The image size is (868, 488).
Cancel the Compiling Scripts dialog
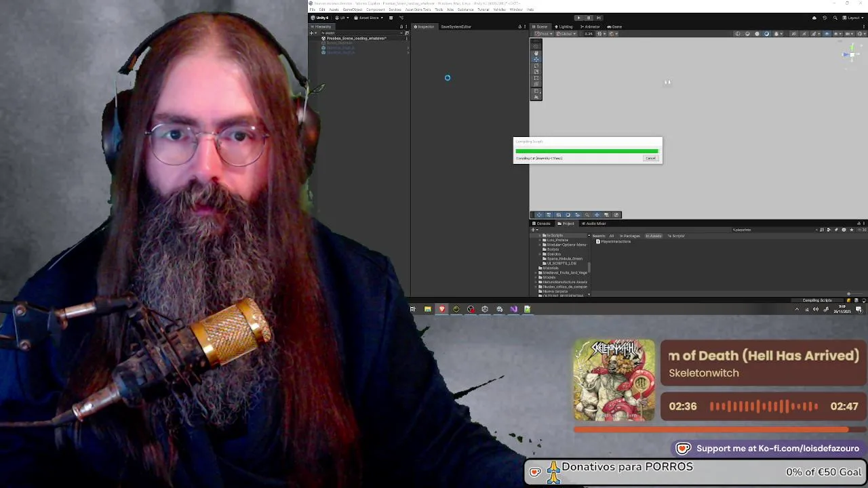pyautogui.click(x=650, y=159)
